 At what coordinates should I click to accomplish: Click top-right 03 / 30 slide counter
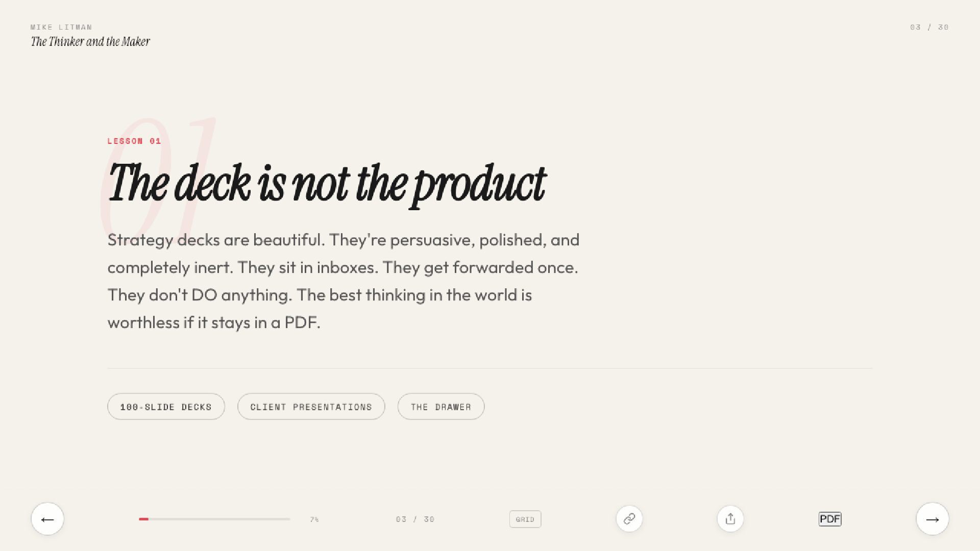point(929,27)
